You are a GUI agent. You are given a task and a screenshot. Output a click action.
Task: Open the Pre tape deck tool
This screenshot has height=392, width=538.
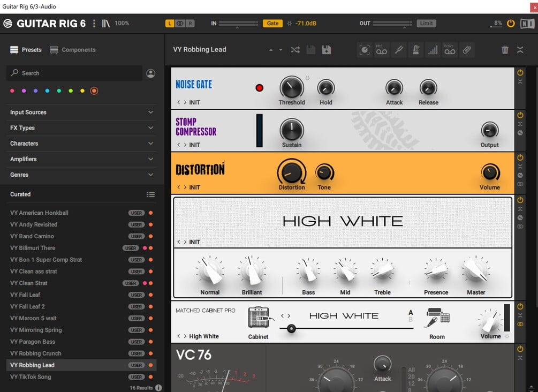[x=382, y=50]
